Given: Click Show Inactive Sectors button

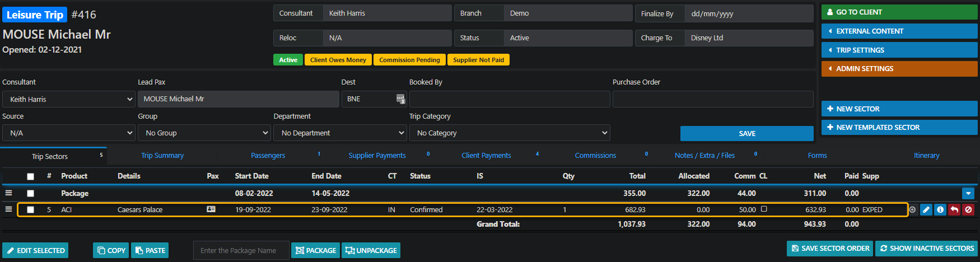Looking at the screenshot, I should pyautogui.click(x=926, y=248).
